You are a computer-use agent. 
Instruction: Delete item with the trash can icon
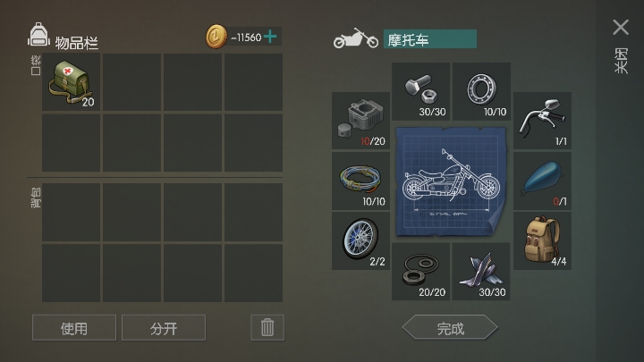pos(267,327)
